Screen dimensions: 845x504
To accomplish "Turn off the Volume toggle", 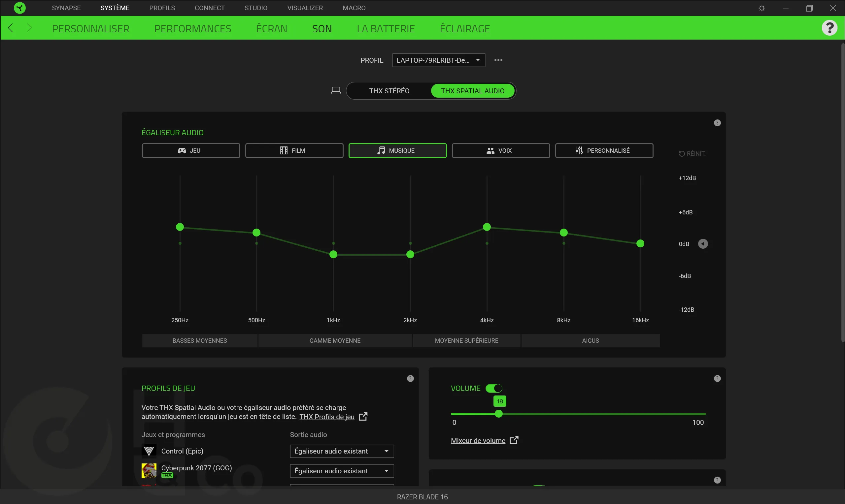I will click(494, 388).
